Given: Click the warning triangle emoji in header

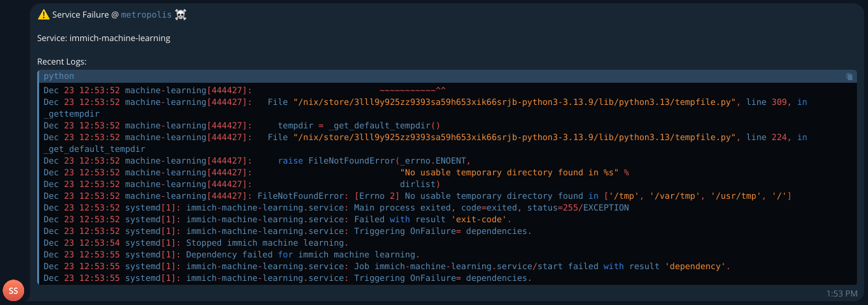Looking at the screenshot, I should coord(44,14).
